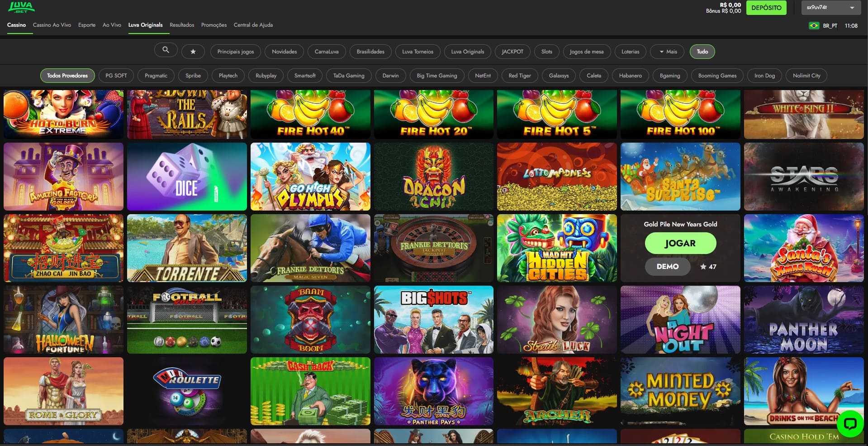Open the BR_PT language selector
Screen dimensions: 868x446
pyautogui.click(x=830, y=26)
